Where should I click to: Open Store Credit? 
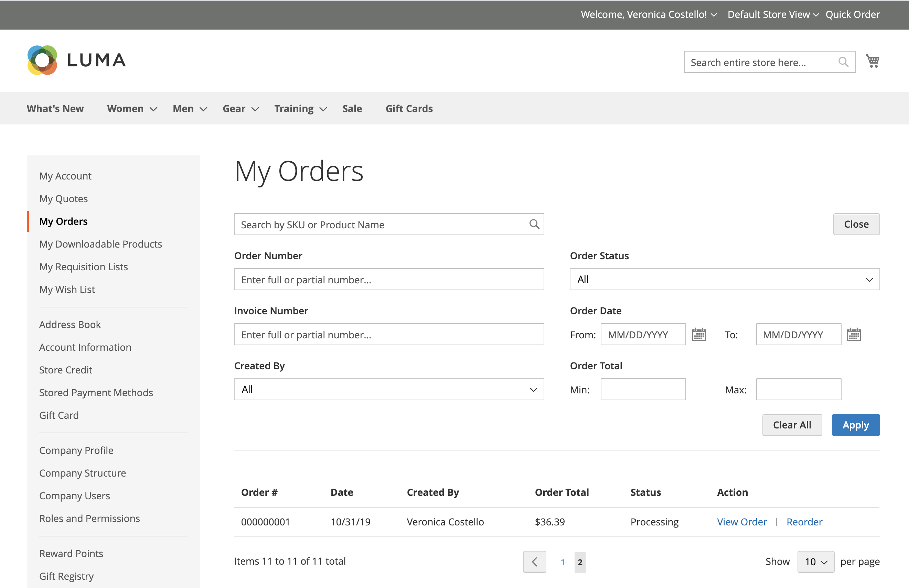point(66,370)
